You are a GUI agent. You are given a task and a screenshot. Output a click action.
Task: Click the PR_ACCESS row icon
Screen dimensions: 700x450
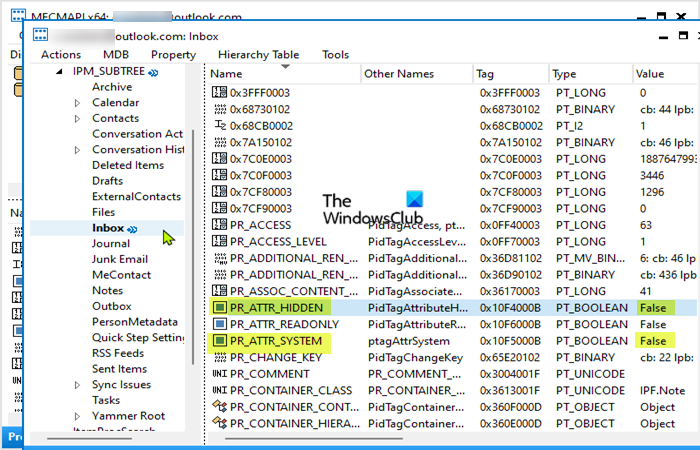[220, 225]
